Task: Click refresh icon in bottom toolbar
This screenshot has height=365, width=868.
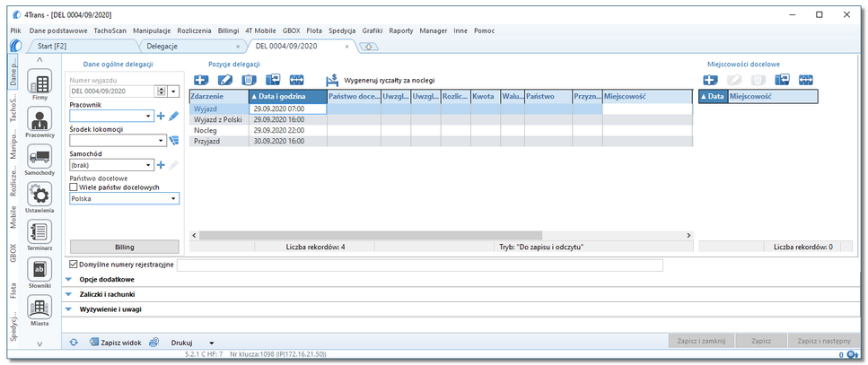Action: click(73, 343)
